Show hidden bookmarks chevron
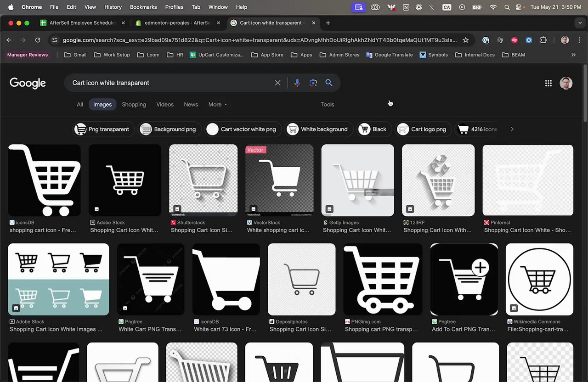 [573, 55]
